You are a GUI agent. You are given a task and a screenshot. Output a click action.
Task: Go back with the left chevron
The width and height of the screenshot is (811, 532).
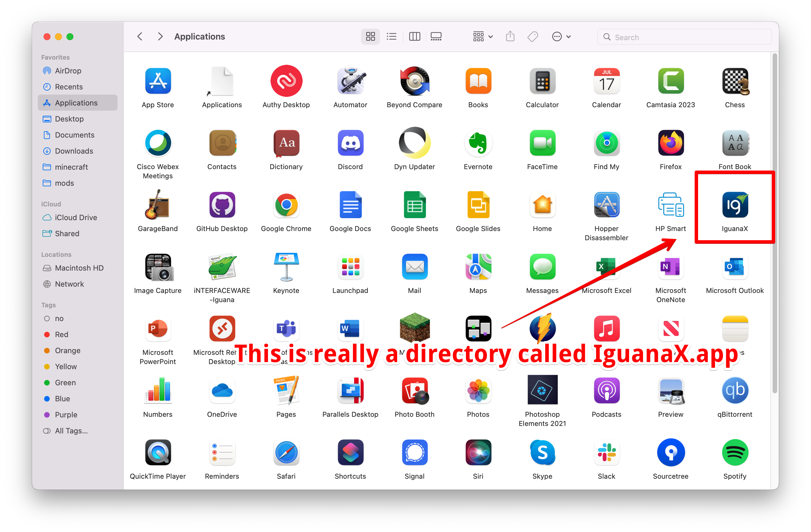pyautogui.click(x=140, y=36)
